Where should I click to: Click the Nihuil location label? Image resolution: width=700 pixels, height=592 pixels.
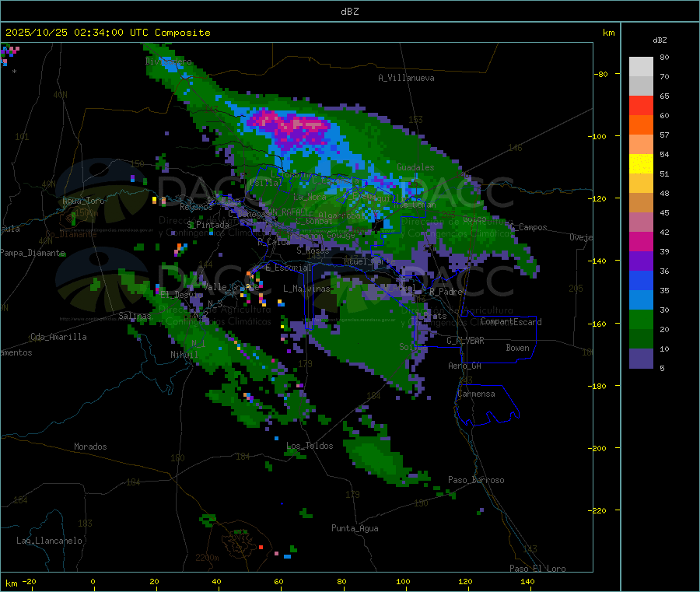coord(184,355)
